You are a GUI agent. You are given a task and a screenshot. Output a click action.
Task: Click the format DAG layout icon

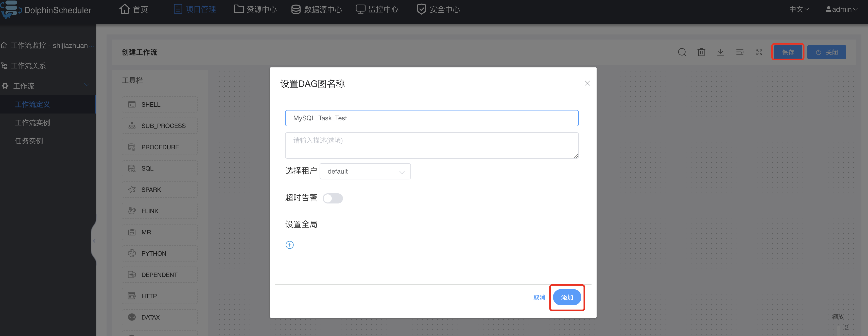740,52
